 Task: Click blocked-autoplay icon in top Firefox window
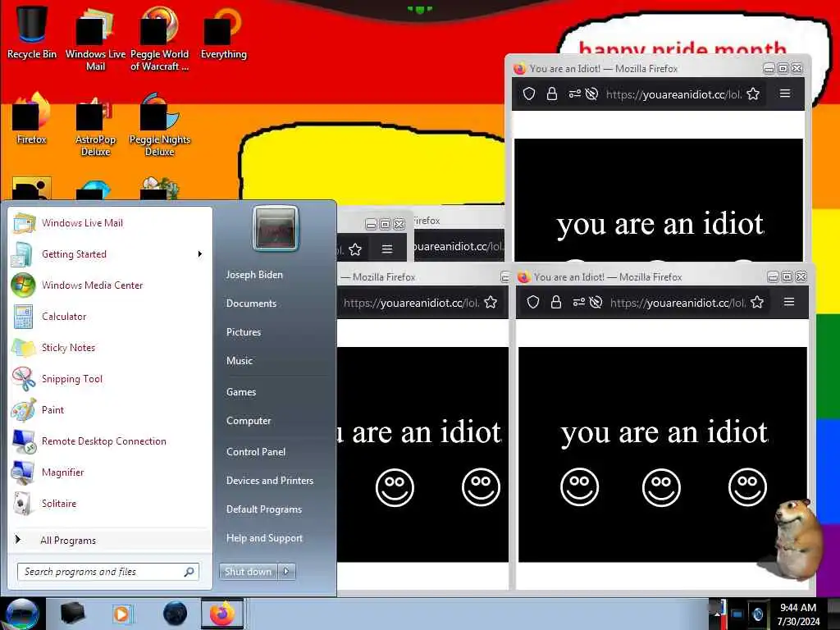pos(592,94)
